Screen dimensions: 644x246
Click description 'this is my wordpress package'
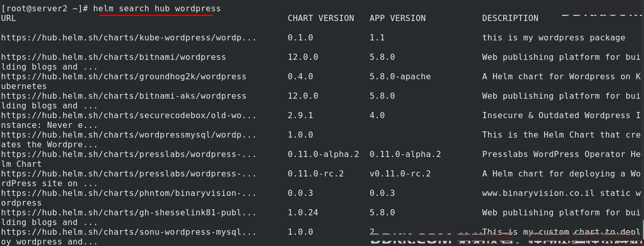point(554,37)
